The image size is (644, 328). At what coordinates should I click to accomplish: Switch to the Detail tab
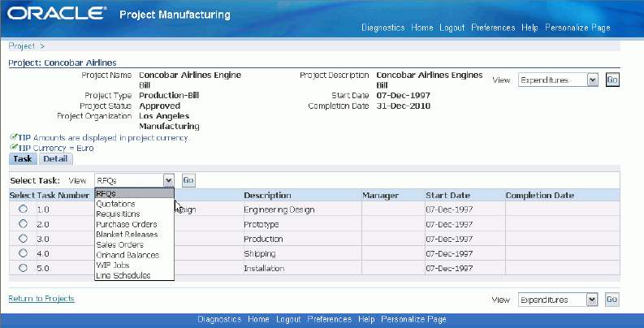pos(55,159)
